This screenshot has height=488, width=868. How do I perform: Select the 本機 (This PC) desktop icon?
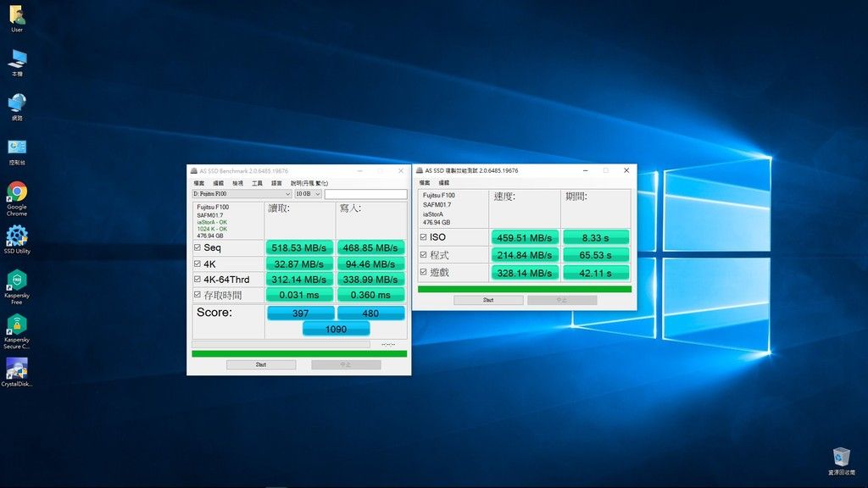(17, 63)
